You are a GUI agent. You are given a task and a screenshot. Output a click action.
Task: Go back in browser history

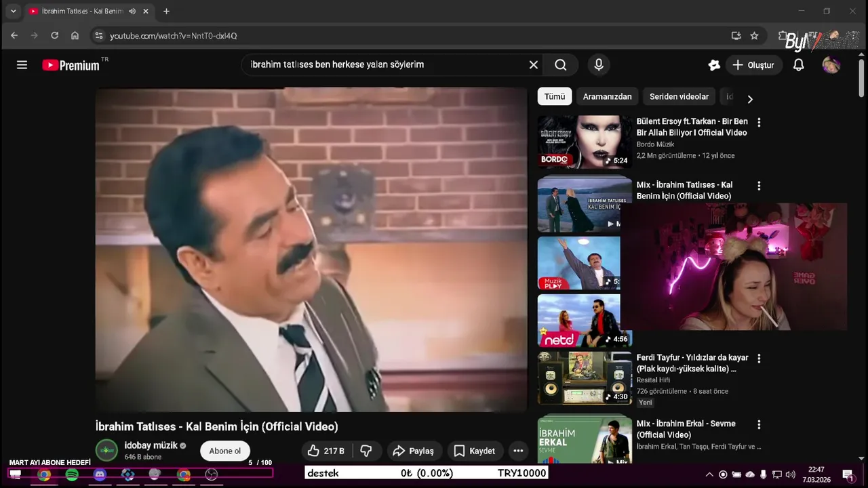pos(14,35)
